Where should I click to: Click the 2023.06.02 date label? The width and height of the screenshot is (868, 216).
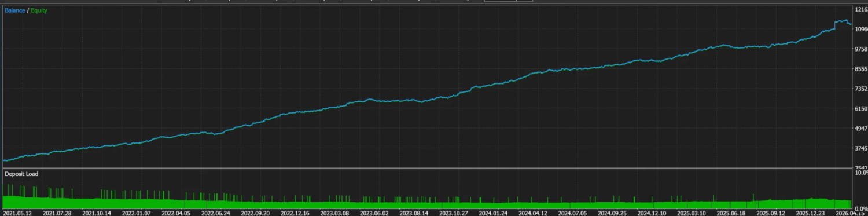(374, 213)
